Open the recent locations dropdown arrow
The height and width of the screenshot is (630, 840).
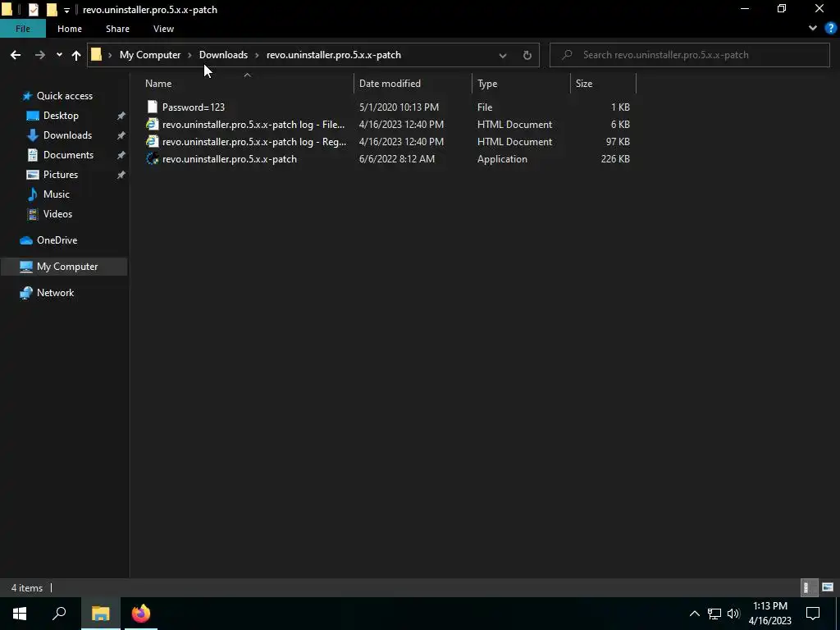pos(59,55)
